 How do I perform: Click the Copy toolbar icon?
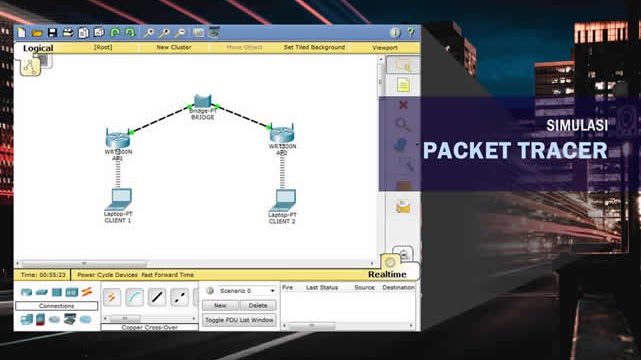pos(83,33)
